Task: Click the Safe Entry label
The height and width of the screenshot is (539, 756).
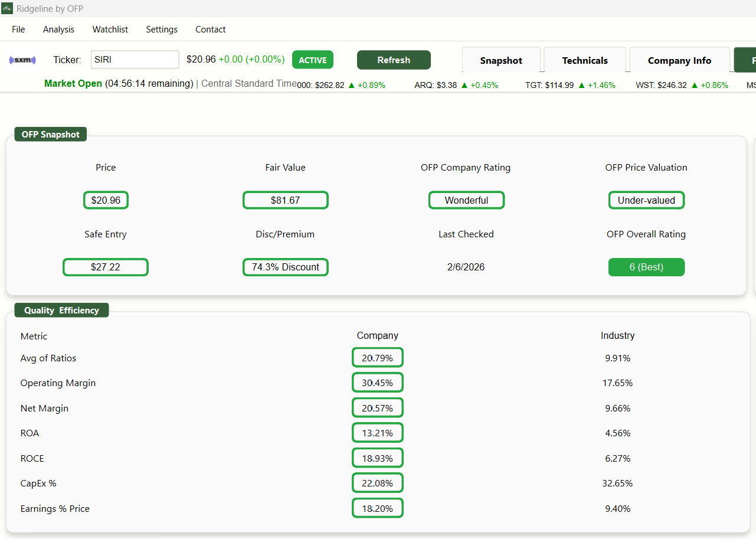Action: point(106,234)
